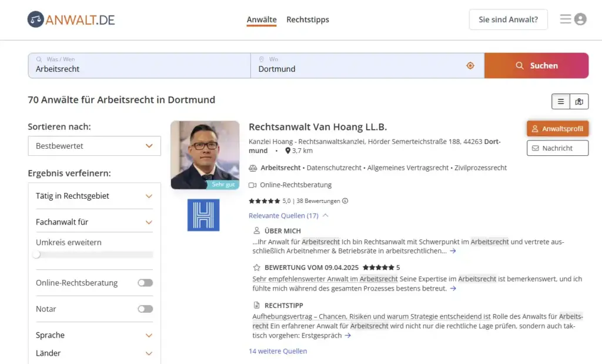Click the 38 Bewertungen text

(318, 201)
